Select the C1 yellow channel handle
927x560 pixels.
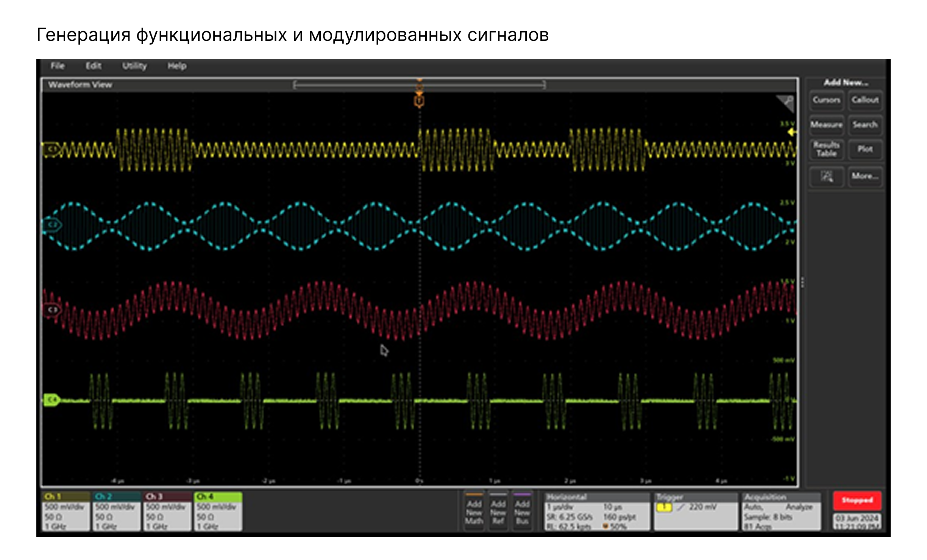pyautogui.click(x=51, y=149)
